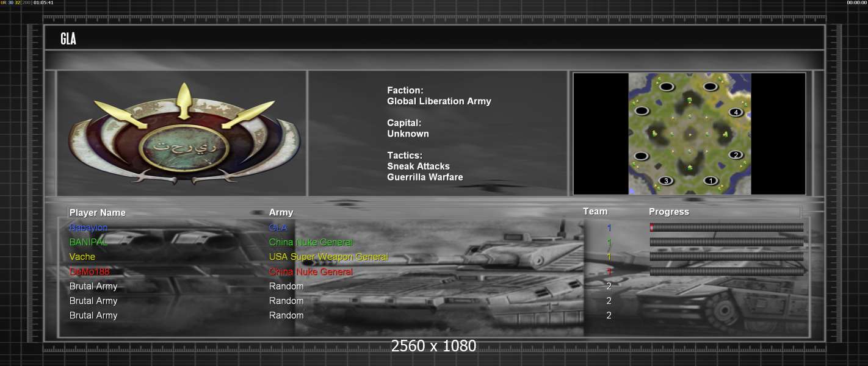The height and width of the screenshot is (366, 868).
Task: Click the Army column header
Action: 281,212
